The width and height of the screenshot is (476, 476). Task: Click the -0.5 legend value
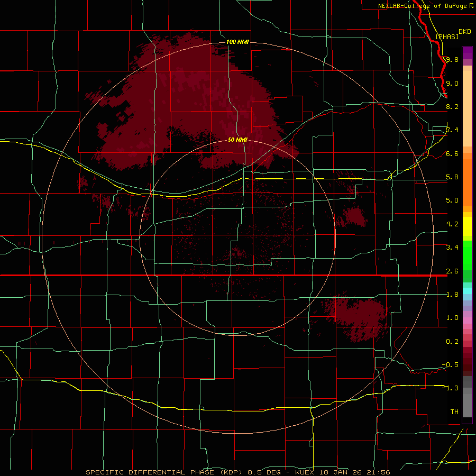click(450, 364)
